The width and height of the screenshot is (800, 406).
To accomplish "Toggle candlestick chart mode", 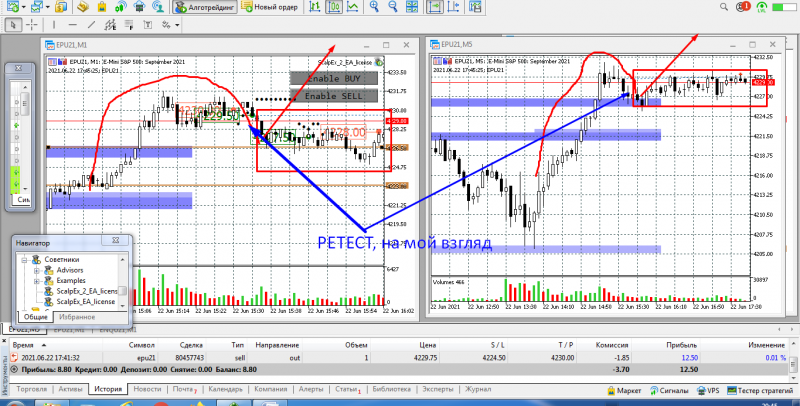I will (x=334, y=7).
